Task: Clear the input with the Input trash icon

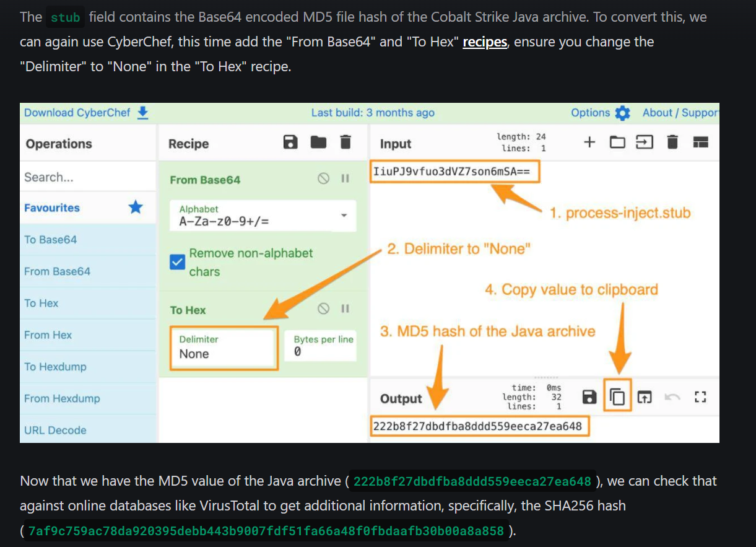Action: [672, 142]
